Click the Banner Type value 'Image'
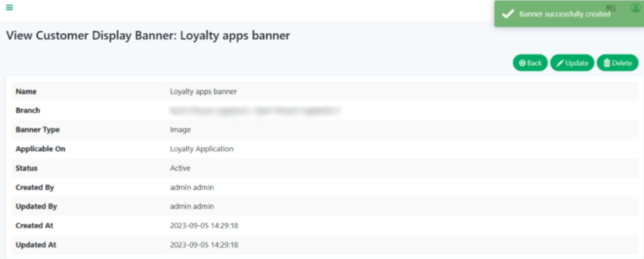This screenshot has height=259, width=644. click(x=180, y=129)
